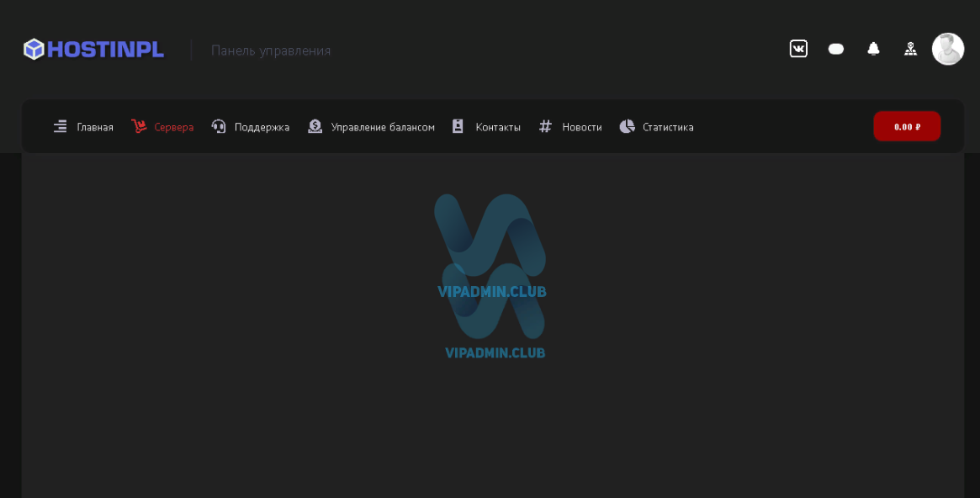This screenshot has width=980, height=498.
Task: Go to Главная menu item
Action: click(x=95, y=128)
